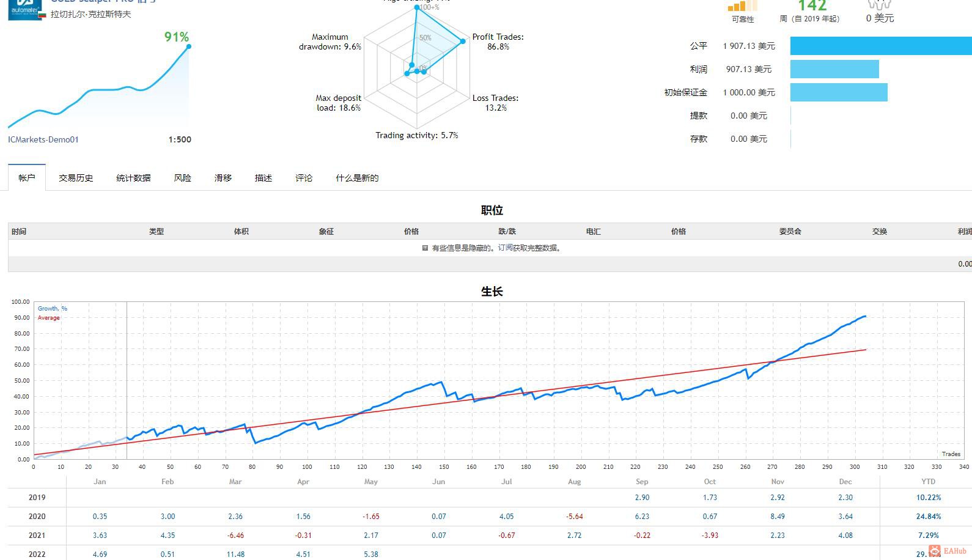The height and width of the screenshot is (560, 972).
Task: Click the 'Loss Trades: 13.2%' radar label
Action: pyautogui.click(x=496, y=103)
